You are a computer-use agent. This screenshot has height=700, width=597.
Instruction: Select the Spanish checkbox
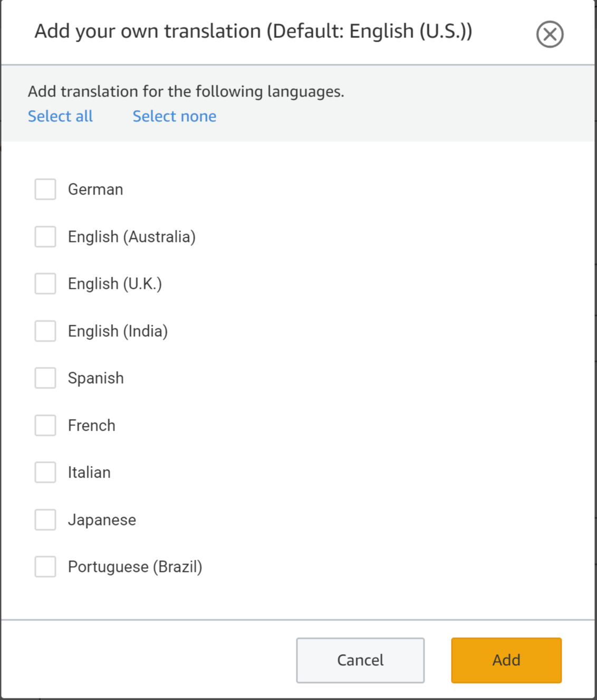45,378
